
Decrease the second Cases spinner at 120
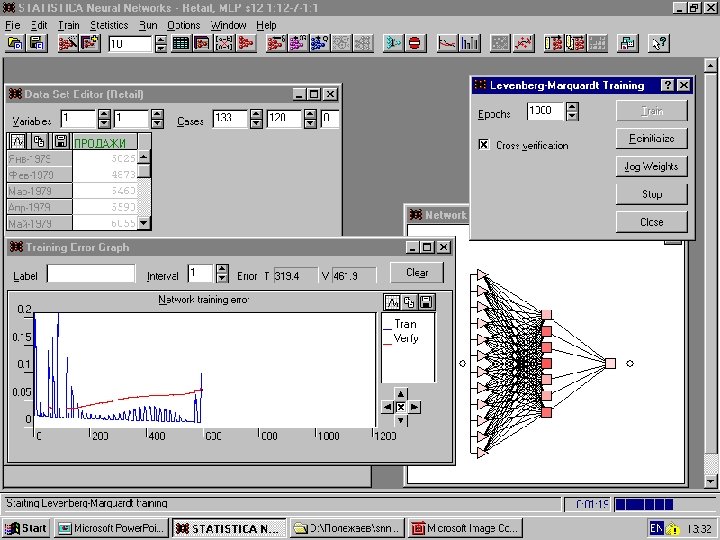tap(310, 124)
